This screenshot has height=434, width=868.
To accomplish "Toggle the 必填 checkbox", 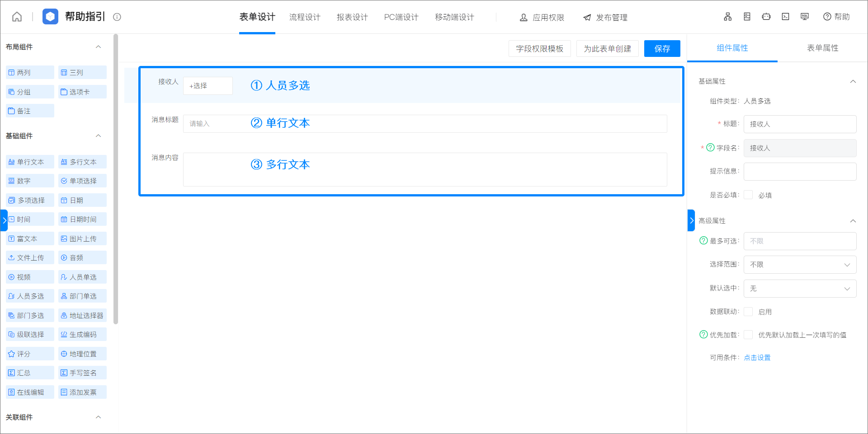I will click(x=748, y=195).
